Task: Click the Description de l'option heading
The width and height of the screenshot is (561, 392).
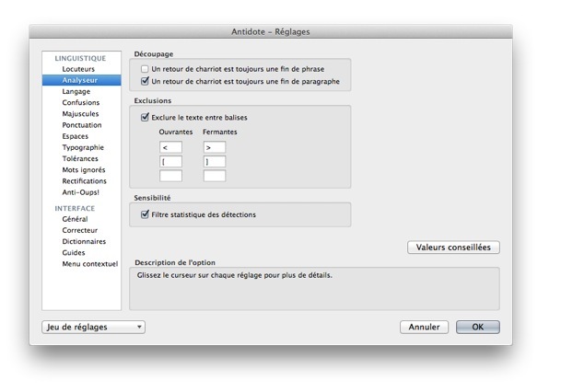Action: tap(175, 262)
